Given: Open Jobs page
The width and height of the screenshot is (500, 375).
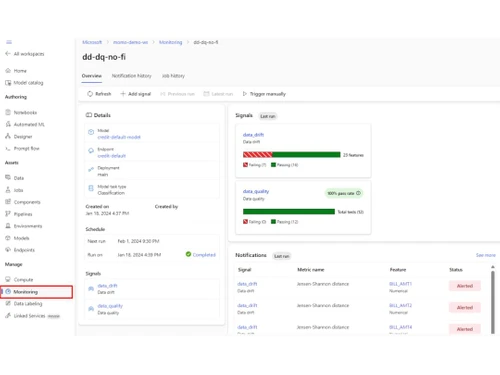Looking at the screenshot, I should click(x=18, y=190).
